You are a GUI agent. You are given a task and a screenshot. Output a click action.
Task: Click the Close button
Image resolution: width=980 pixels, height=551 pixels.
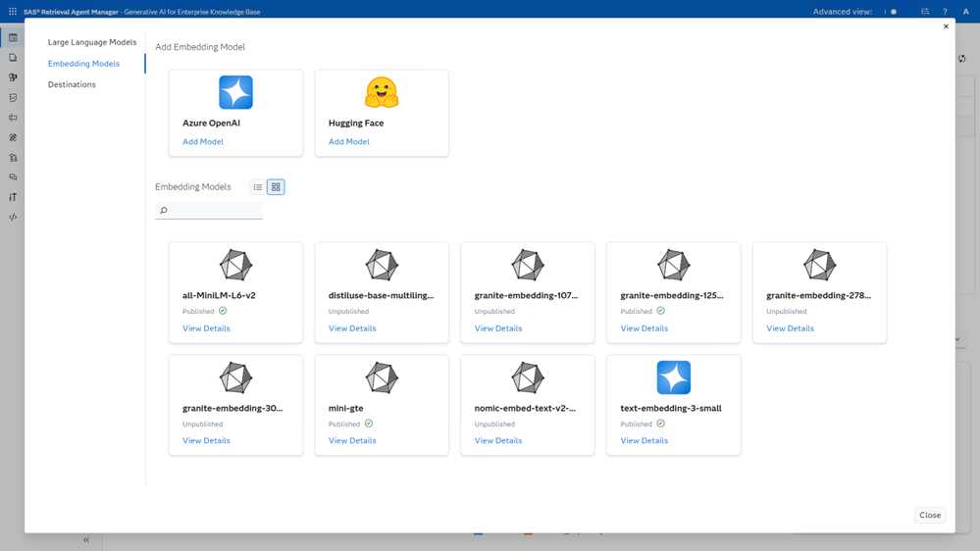pyautogui.click(x=930, y=516)
